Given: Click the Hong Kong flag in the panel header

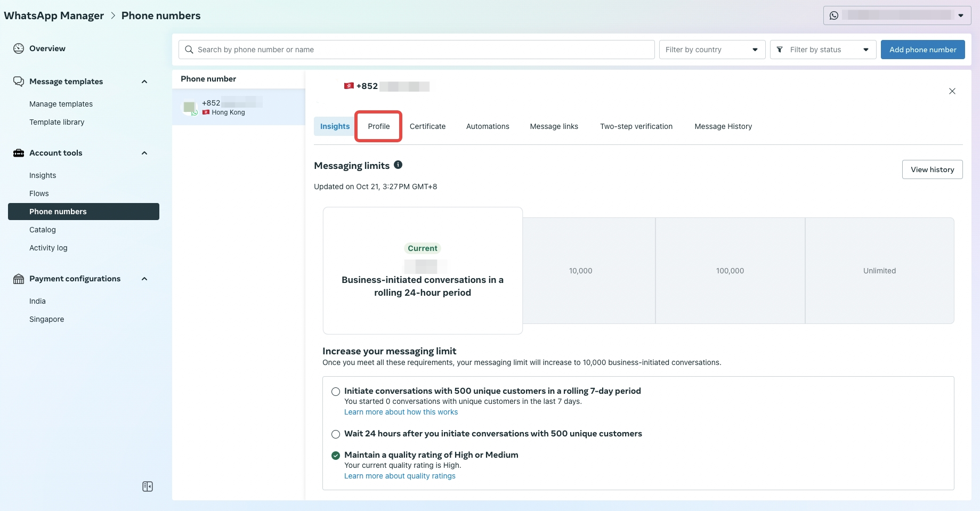Looking at the screenshot, I should tap(349, 86).
